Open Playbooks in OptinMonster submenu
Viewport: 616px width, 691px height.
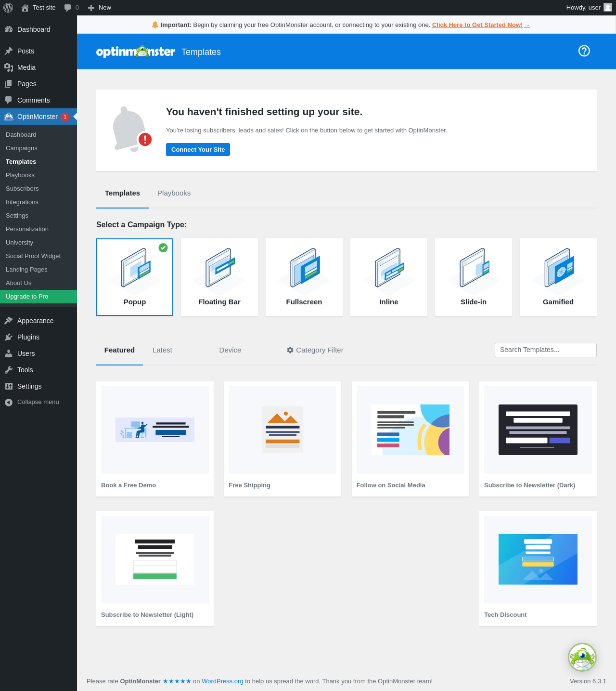pyautogui.click(x=20, y=175)
